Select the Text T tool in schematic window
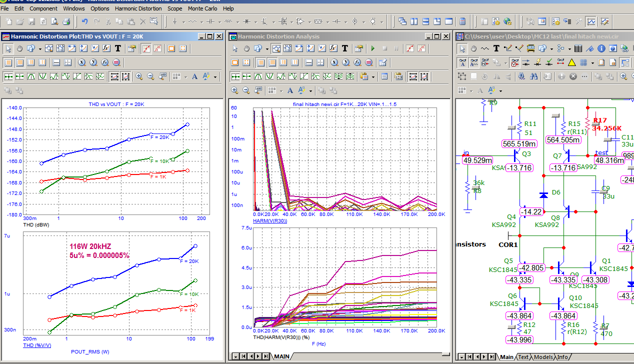Screen dimensions: 634x364 click(496, 48)
